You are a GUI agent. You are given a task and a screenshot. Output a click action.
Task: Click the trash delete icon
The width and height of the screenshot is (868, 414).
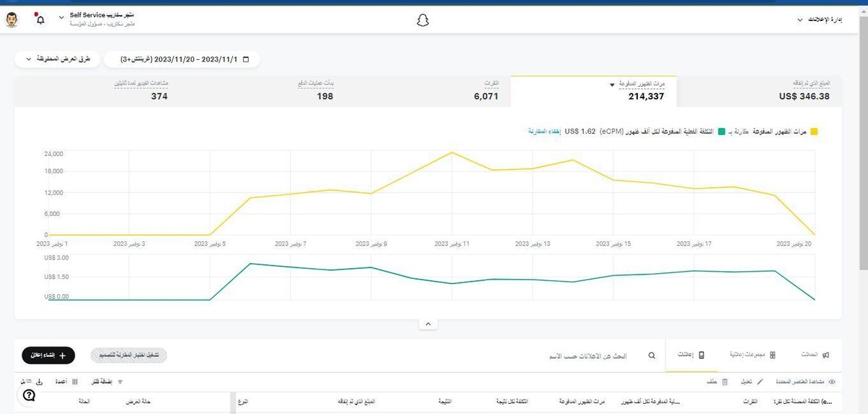pos(725,381)
